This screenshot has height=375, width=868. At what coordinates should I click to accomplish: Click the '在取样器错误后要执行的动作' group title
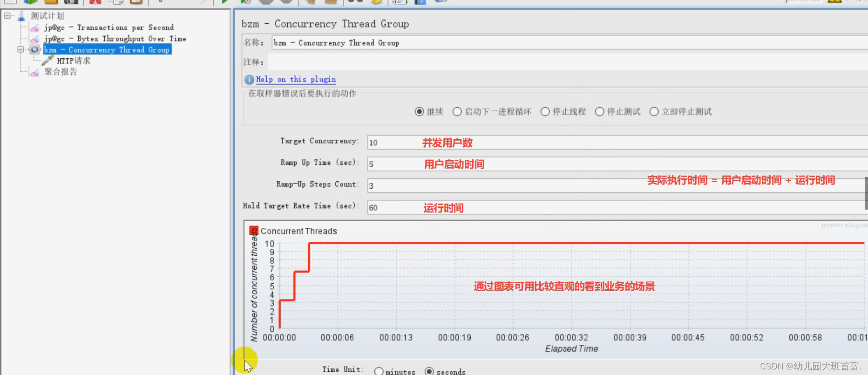tap(302, 94)
